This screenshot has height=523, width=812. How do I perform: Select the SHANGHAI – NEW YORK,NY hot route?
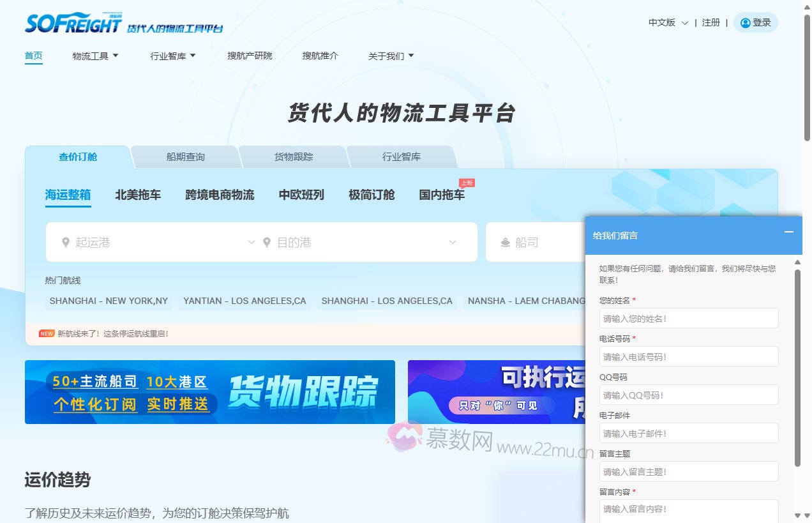point(108,301)
